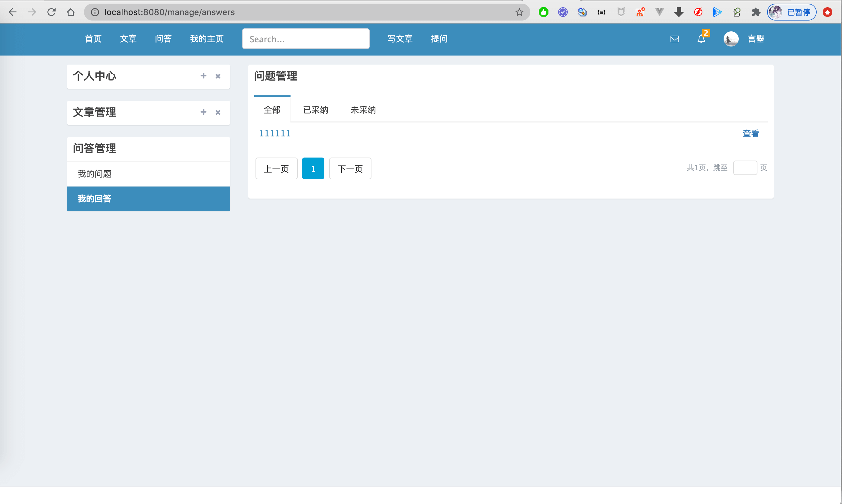Bookmark page with star icon
The image size is (842, 504).
519,12
